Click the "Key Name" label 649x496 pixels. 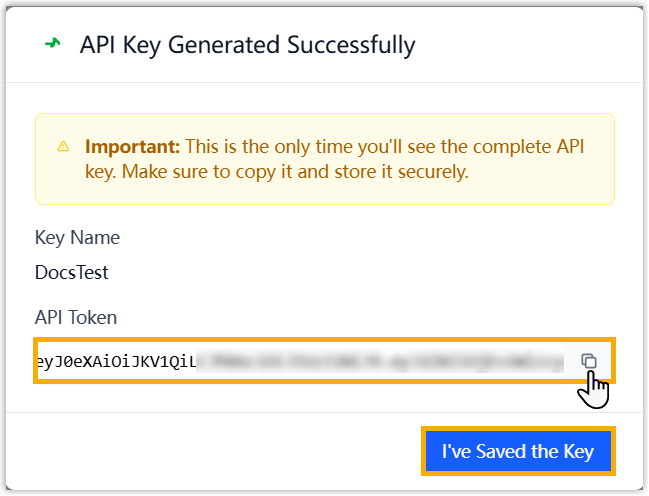point(77,238)
